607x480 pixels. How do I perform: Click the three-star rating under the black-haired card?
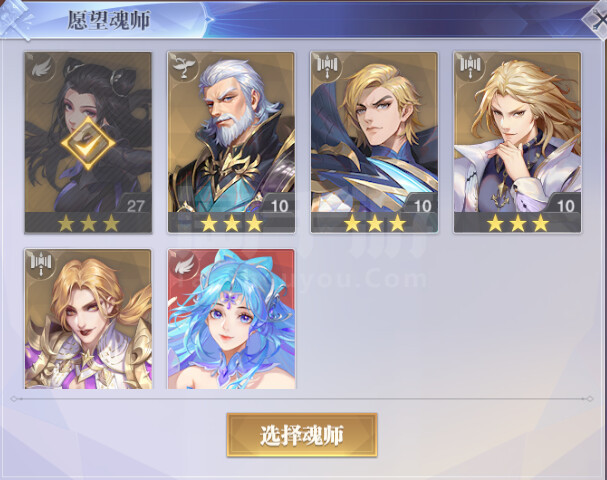point(89,223)
